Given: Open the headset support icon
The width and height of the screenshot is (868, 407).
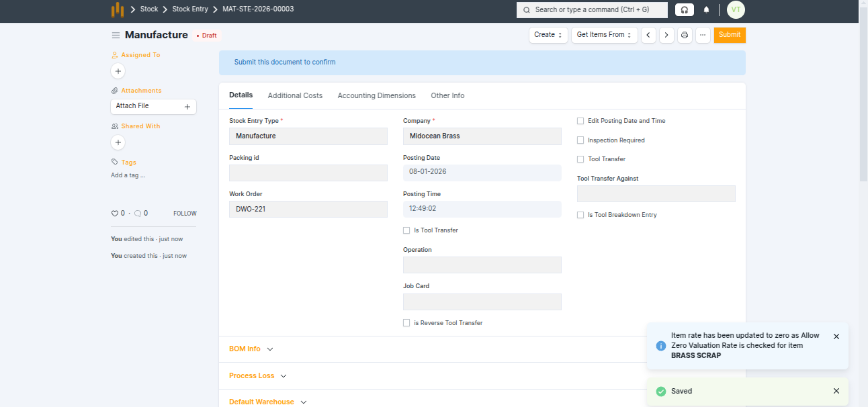Looking at the screenshot, I should [684, 10].
